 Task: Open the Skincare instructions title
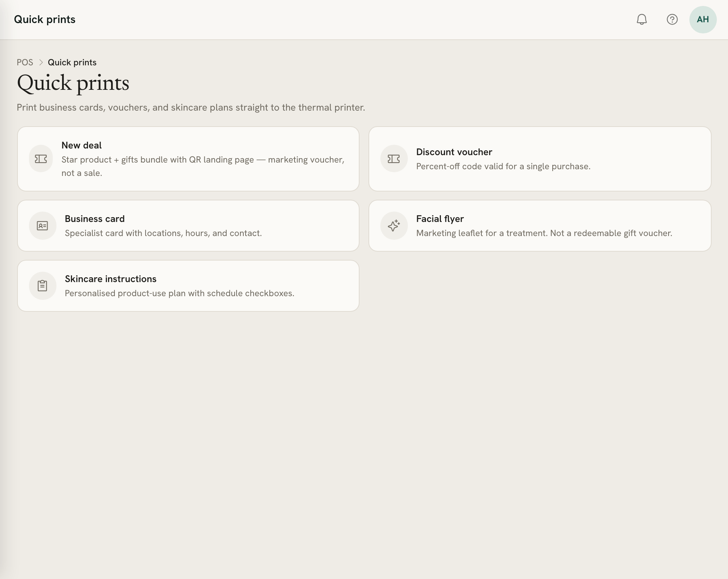pos(110,279)
